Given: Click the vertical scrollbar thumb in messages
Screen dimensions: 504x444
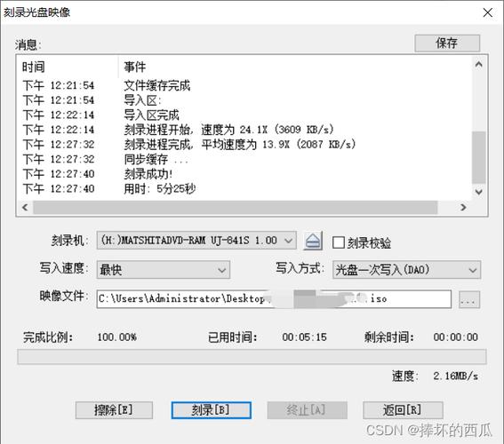Looking at the screenshot, I should [478, 157].
